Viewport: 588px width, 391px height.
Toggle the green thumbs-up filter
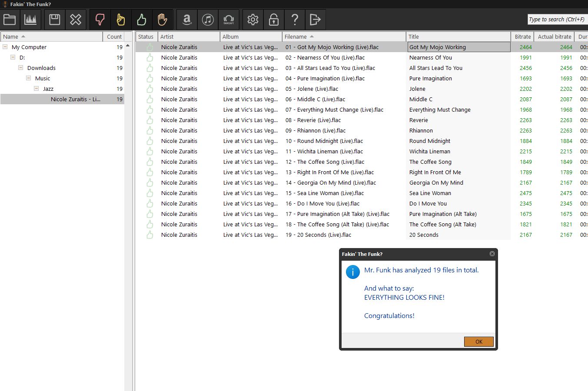tap(142, 20)
